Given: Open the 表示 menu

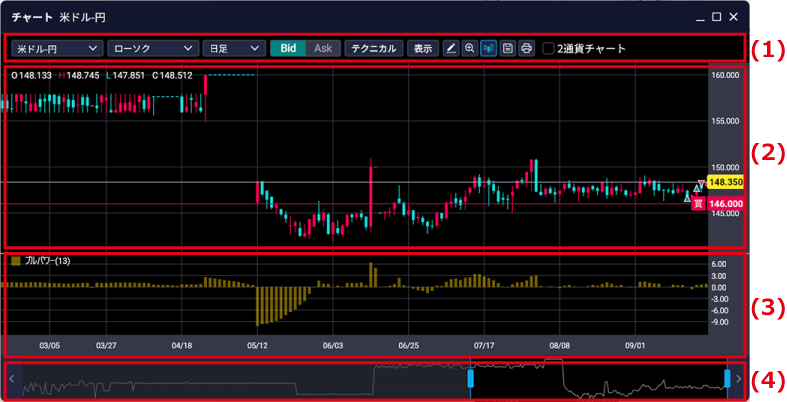Looking at the screenshot, I should pyautogui.click(x=423, y=48).
